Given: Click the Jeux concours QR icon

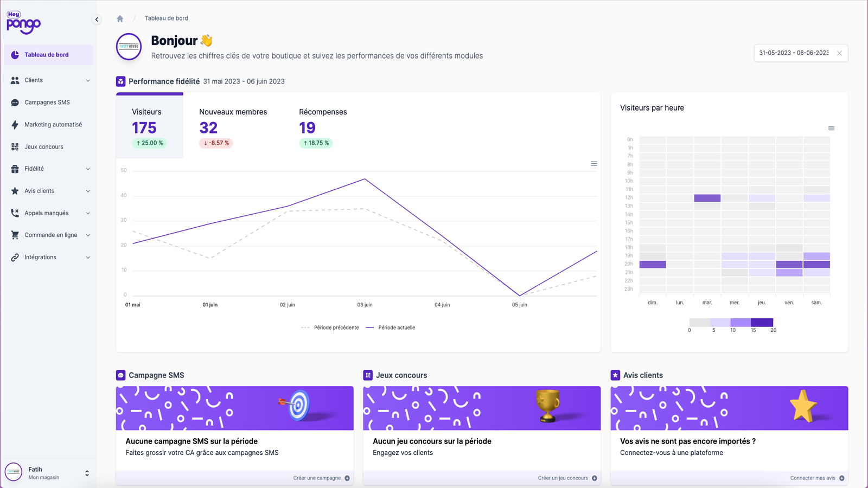Looking at the screenshot, I should 15,147.
